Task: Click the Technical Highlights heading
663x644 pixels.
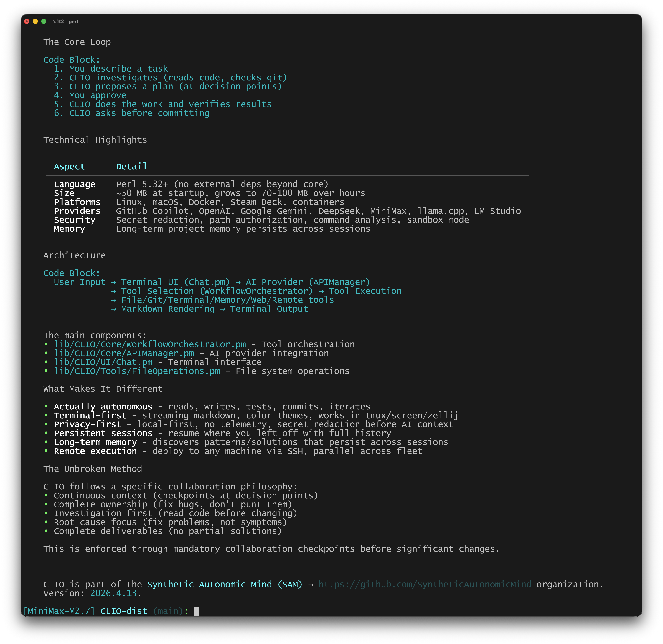Action: tap(95, 140)
